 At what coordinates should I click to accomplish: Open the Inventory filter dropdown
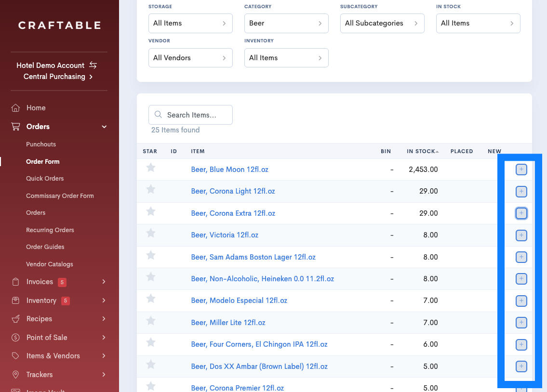coord(286,58)
